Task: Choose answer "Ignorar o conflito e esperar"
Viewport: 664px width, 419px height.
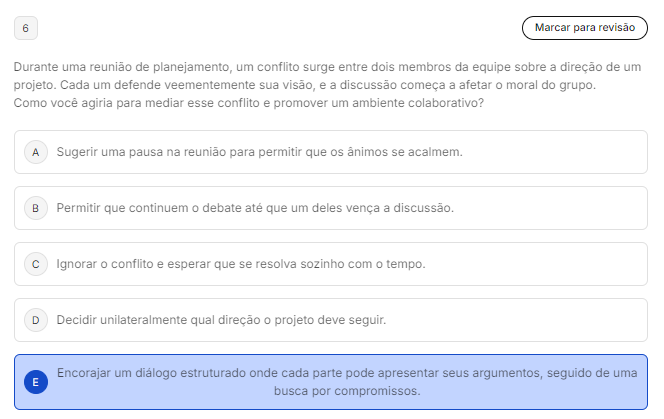Action: [x=241, y=264]
